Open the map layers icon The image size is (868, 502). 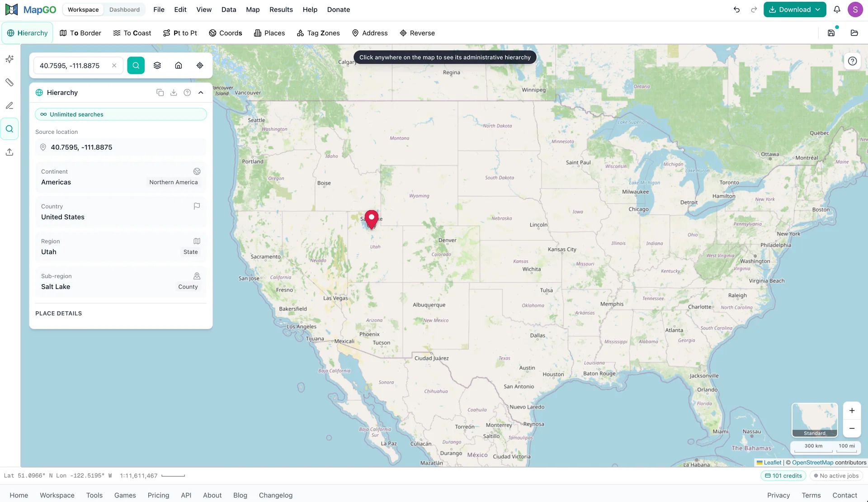(157, 66)
